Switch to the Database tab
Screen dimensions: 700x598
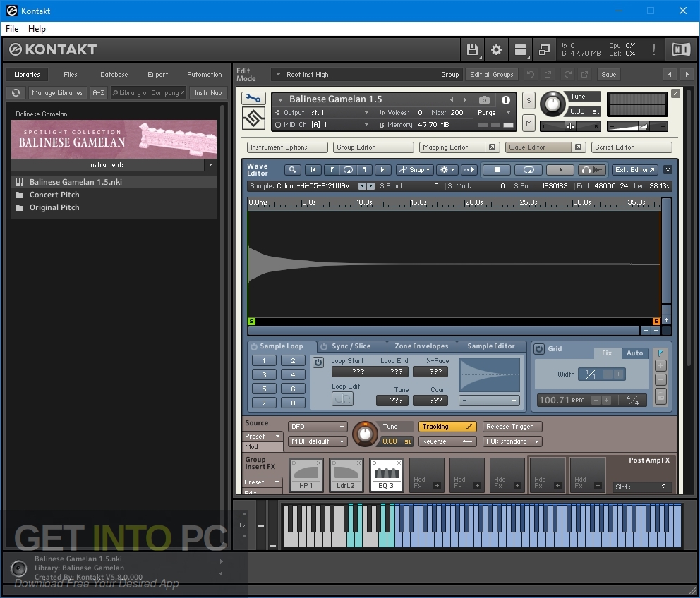114,75
